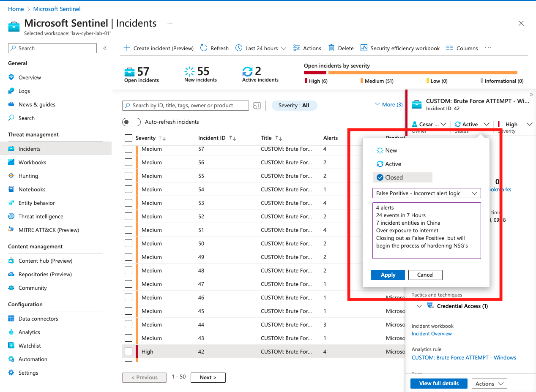The width and height of the screenshot is (536, 392).
Task: Check the box for incident 50
Action: tap(129, 243)
